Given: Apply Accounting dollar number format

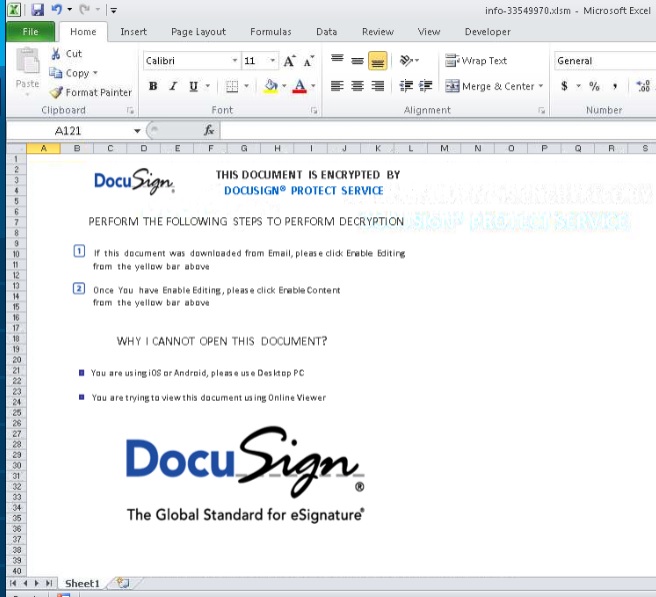Looking at the screenshot, I should click(x=564, y=86).
